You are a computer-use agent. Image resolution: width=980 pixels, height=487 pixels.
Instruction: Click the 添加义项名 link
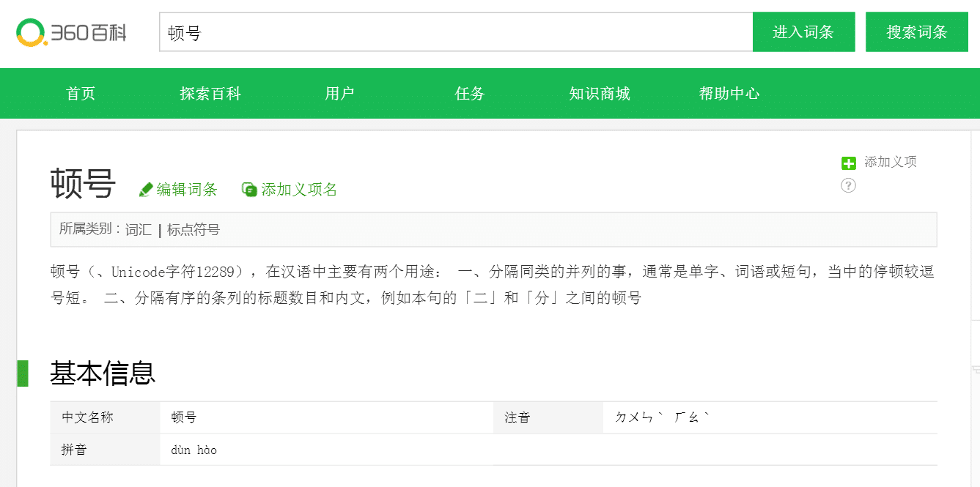point(301,189)
